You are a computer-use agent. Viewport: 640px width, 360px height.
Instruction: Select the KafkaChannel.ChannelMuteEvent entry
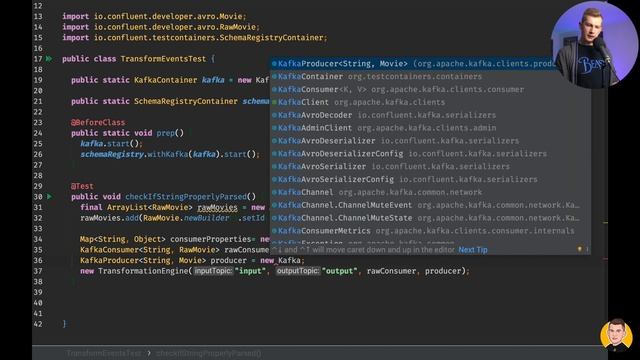point(431,205)
